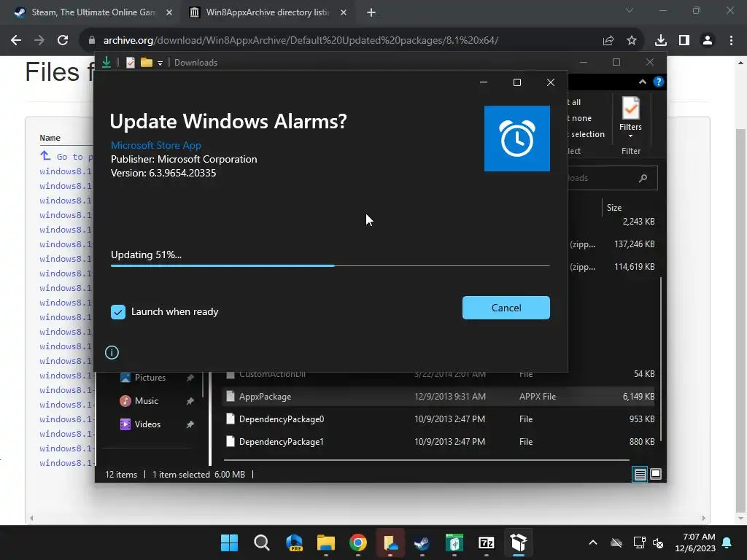
Task: Click the update progress bar
Action: [330, 265]
